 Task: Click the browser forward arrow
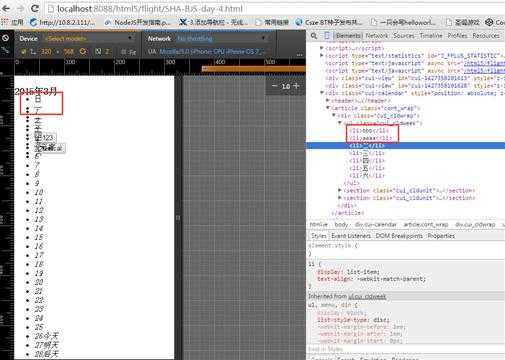[x=20, y=8]
